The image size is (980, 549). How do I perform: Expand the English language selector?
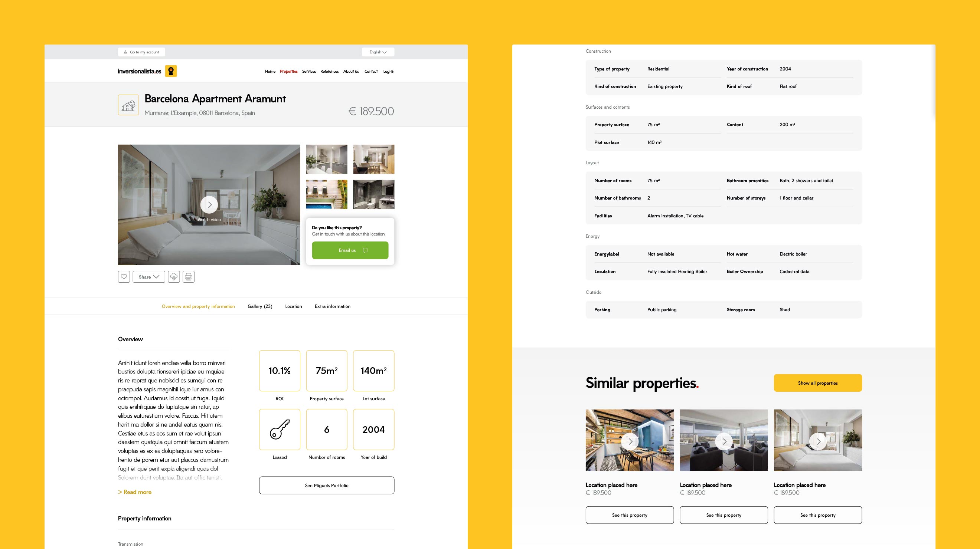tap(378, 52)
